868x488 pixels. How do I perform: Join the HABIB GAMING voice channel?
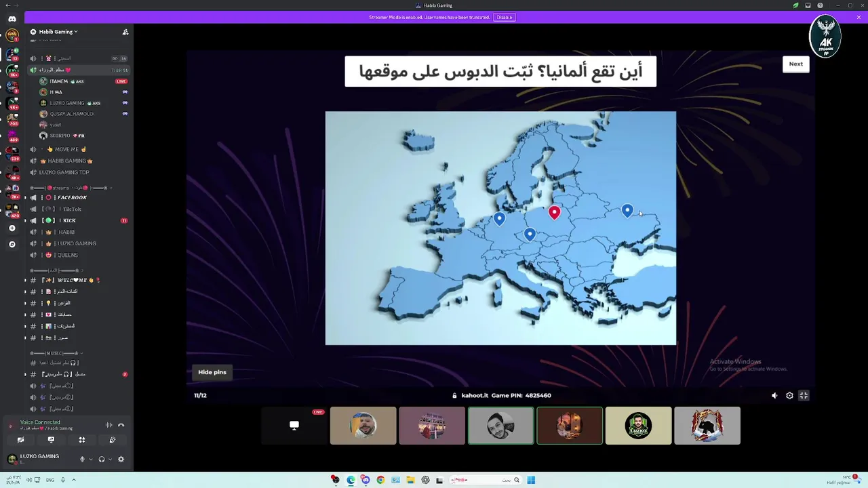pyautogui.click(x=78, y=161)
